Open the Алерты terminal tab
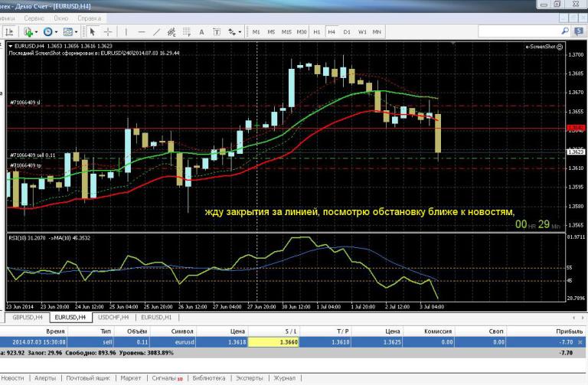588x385 pixels. point(45,378)
